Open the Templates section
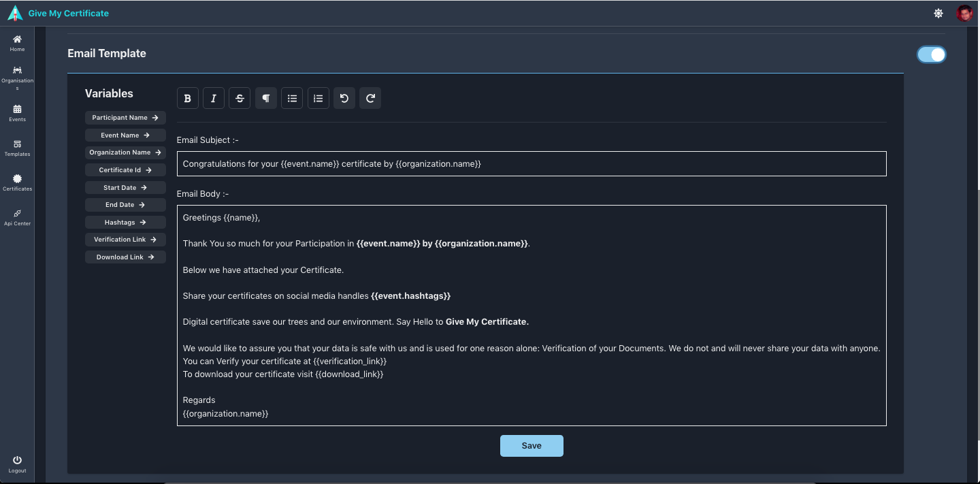The width and height of the screenshot is (980, 484). (17, 146)
